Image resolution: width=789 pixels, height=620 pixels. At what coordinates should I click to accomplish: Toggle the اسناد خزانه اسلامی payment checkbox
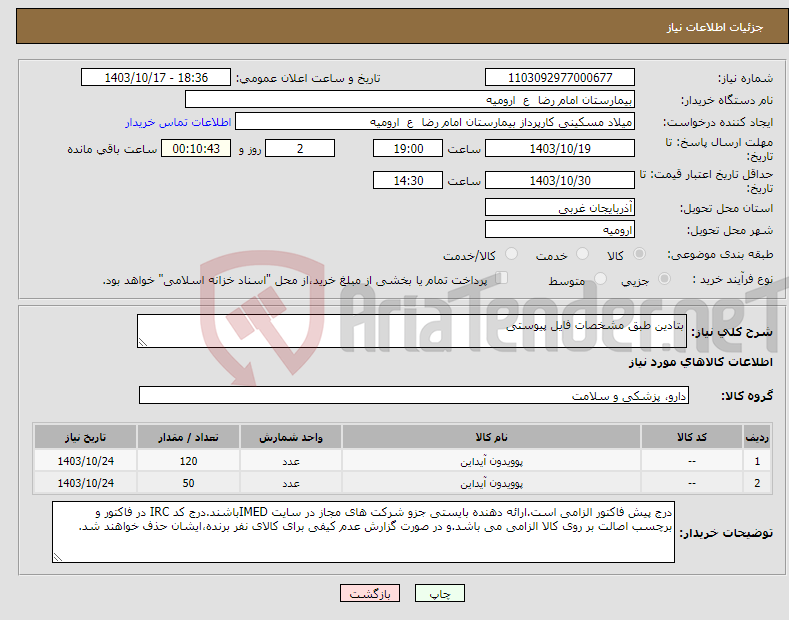coord(502,278)
